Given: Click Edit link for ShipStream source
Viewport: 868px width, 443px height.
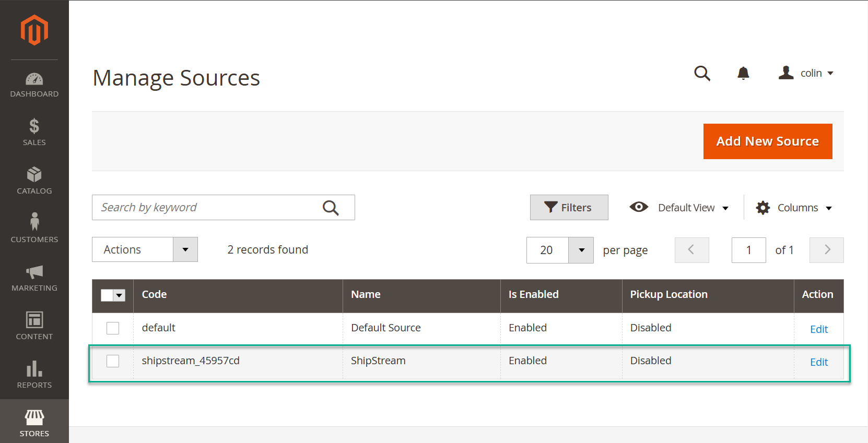Looking at the screenshot, I should coord(818,362).
